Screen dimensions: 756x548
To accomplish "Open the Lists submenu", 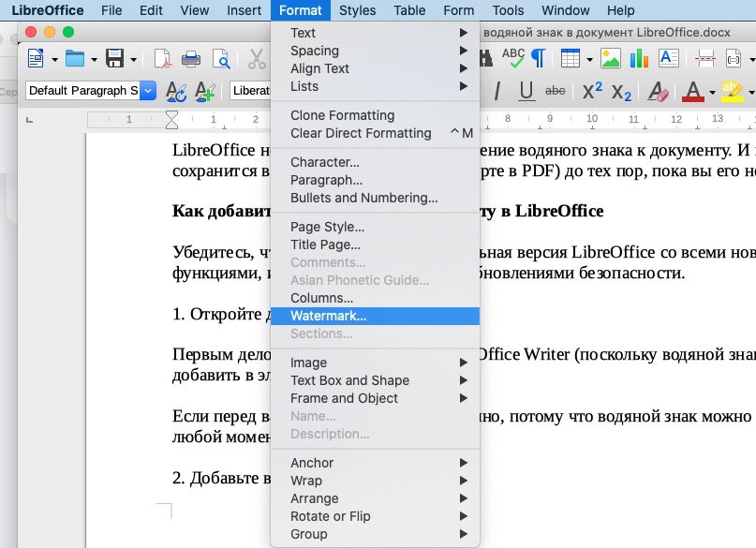I will [375, 86].
